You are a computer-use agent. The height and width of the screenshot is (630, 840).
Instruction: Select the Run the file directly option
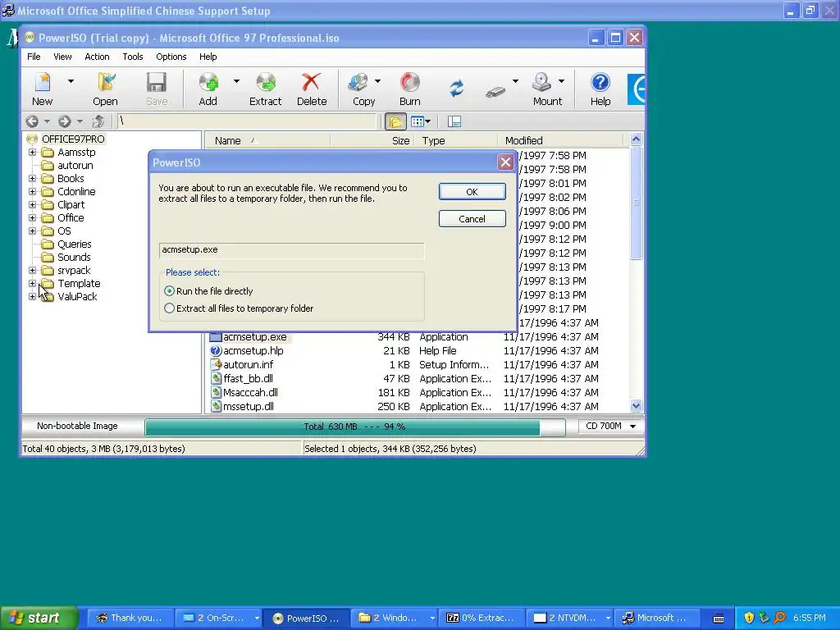pos(169,291)
